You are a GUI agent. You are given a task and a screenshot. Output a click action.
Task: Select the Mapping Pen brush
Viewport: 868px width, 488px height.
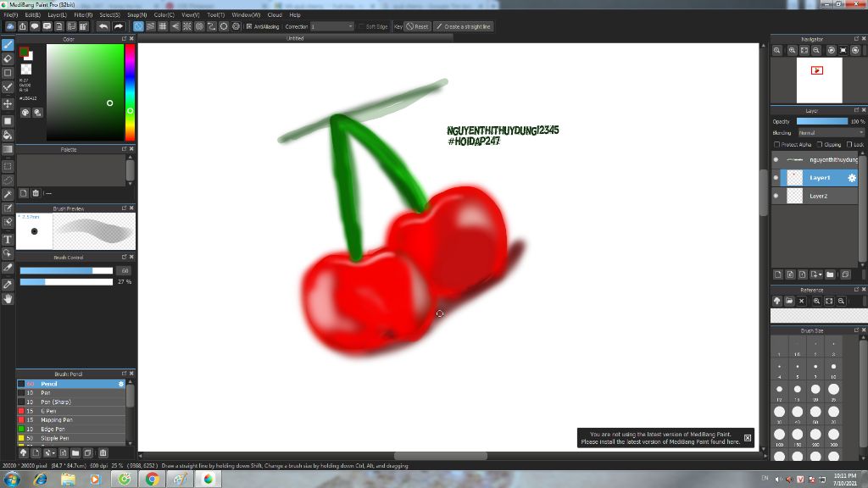tap(71, 420)
